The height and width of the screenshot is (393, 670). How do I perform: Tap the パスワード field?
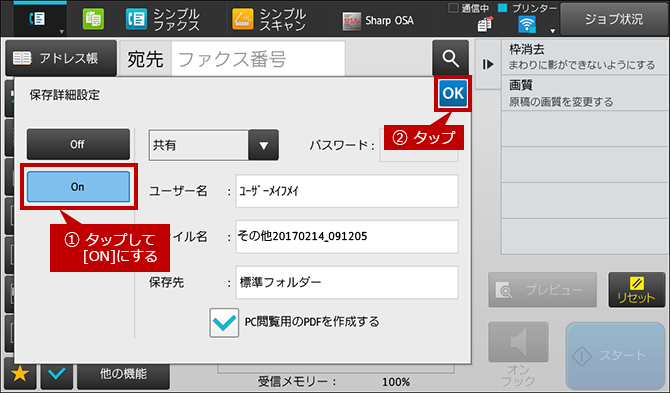[x=419, y=145]
